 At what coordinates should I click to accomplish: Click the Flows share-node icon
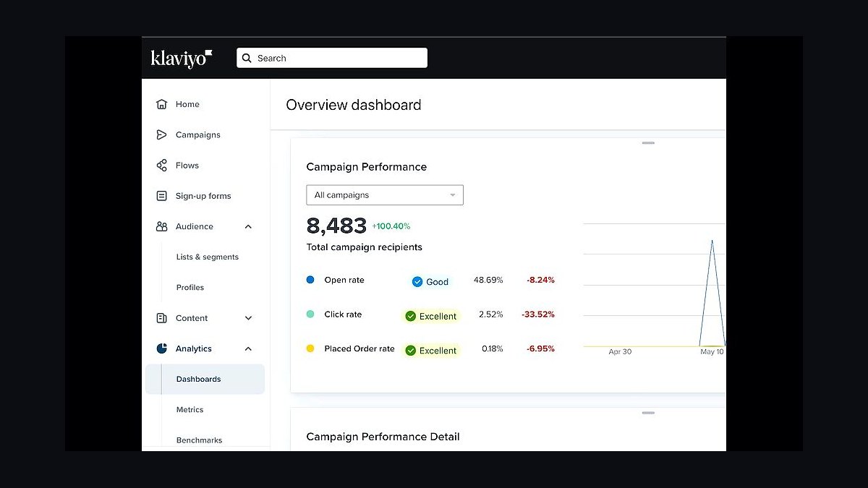[x=162, y=166]
